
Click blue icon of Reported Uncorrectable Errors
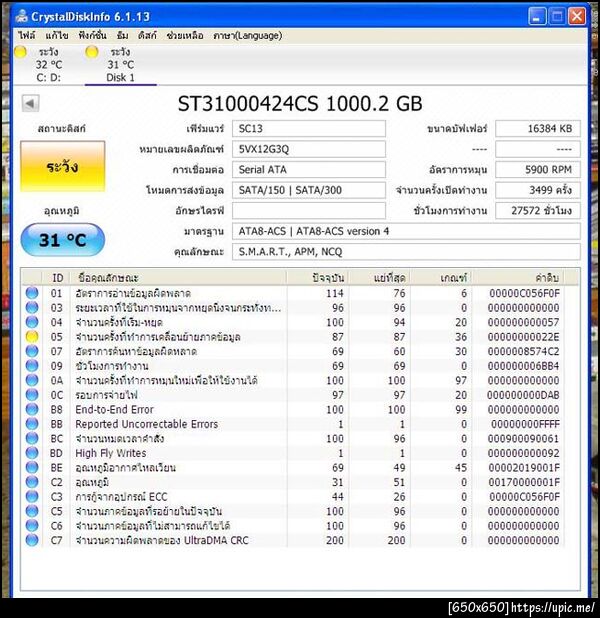[32, 424]
